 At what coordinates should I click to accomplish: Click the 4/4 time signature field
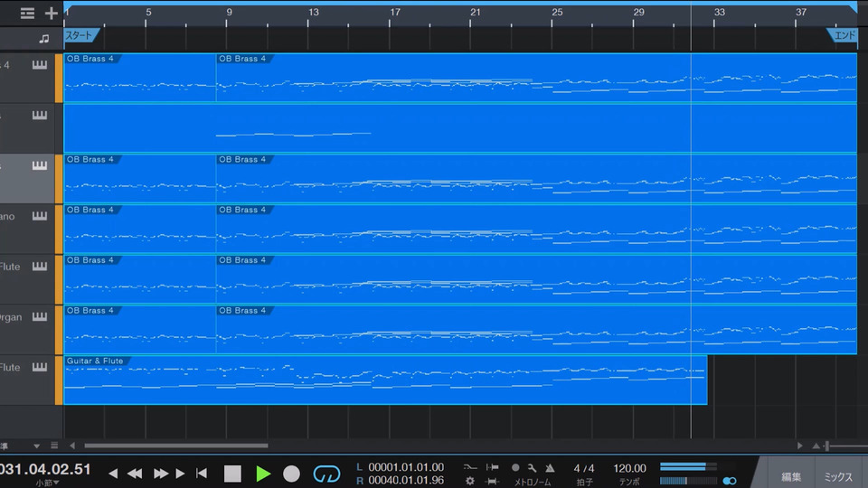(583, 469)
